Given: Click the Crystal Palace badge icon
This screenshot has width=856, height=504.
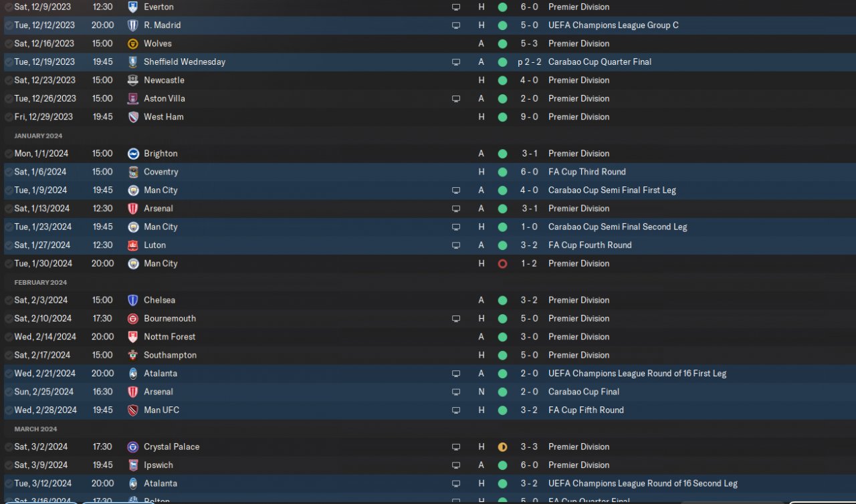Looking at the screenshot, I should pyautogui.click(x=133, y=447).
